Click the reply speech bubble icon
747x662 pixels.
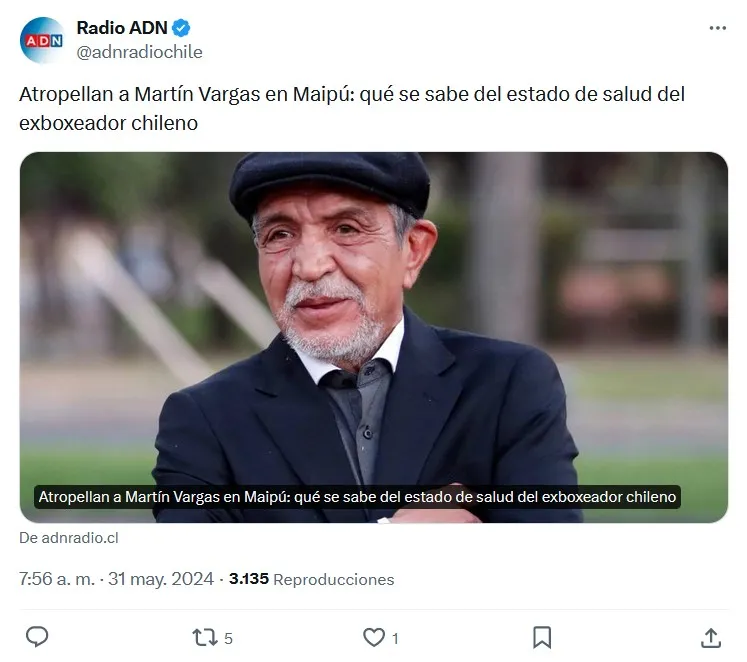point(37,637)
